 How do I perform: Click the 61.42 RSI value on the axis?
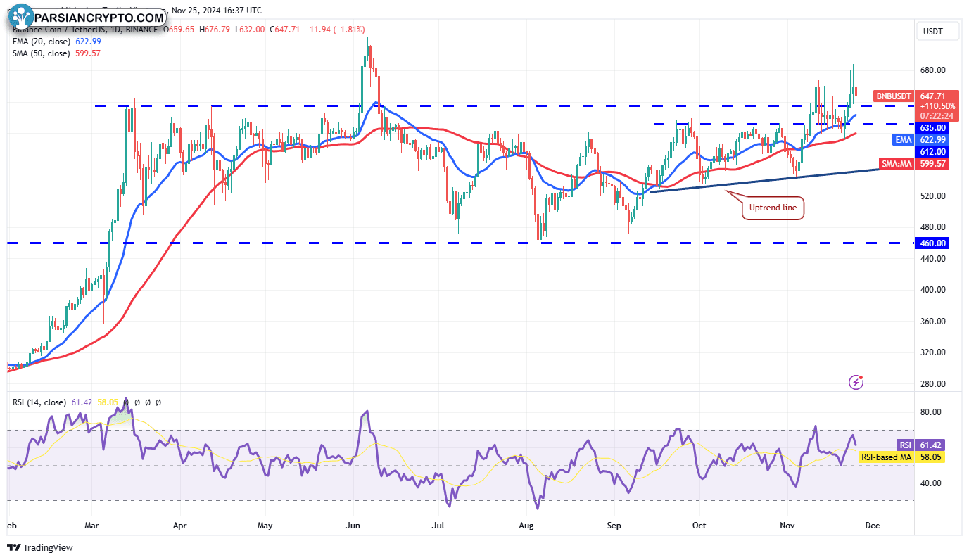click(931, 445)
